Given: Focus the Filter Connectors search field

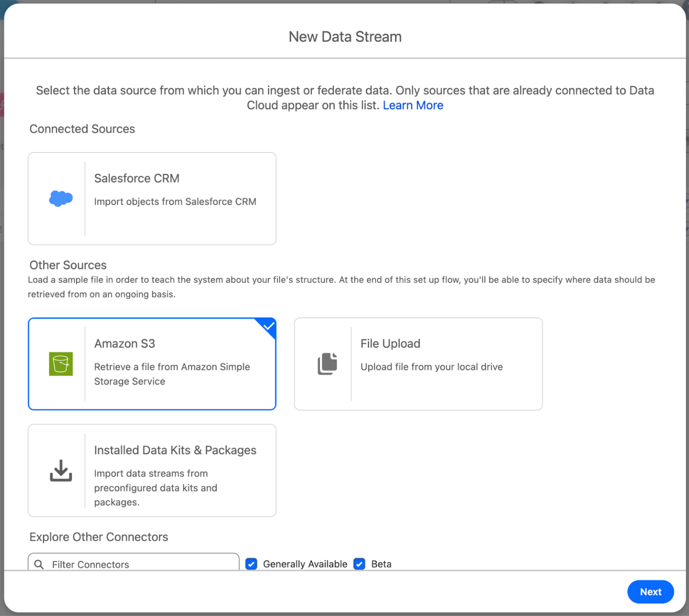Looking at the screenshot, I should 134,563.
